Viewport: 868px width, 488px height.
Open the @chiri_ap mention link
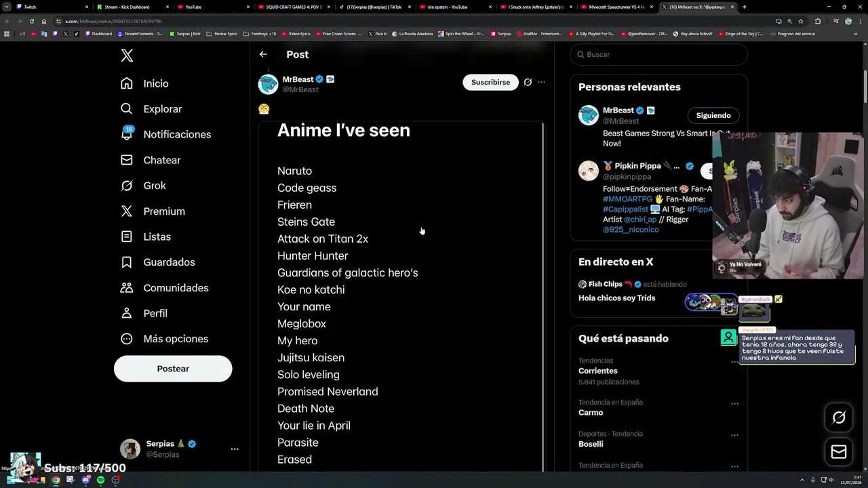(639, 220)
